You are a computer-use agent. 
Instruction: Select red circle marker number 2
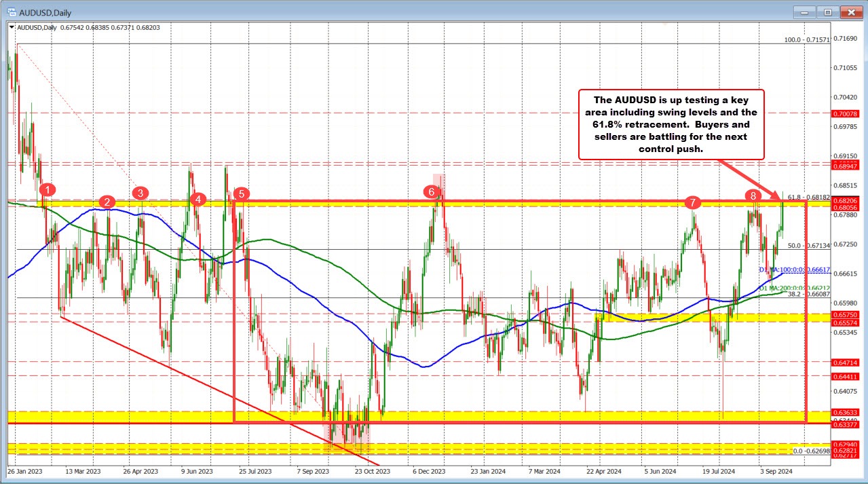[x=107, y=202]
